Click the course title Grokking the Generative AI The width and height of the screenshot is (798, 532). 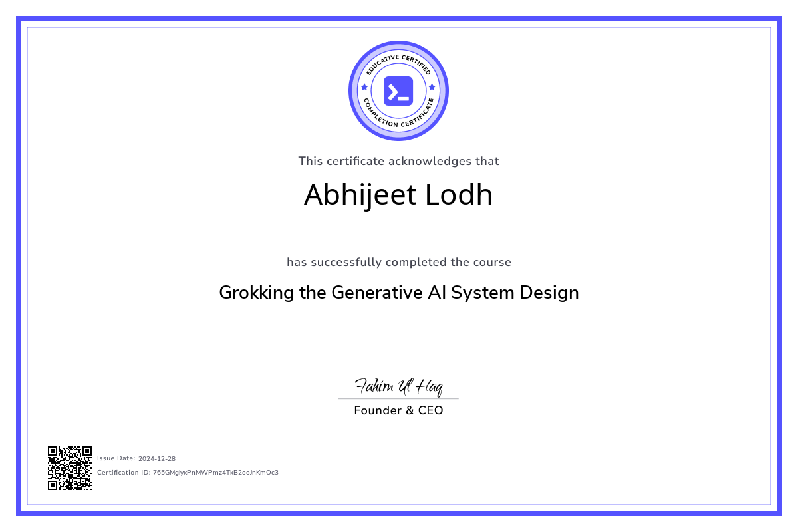click(x=398, y=293)
